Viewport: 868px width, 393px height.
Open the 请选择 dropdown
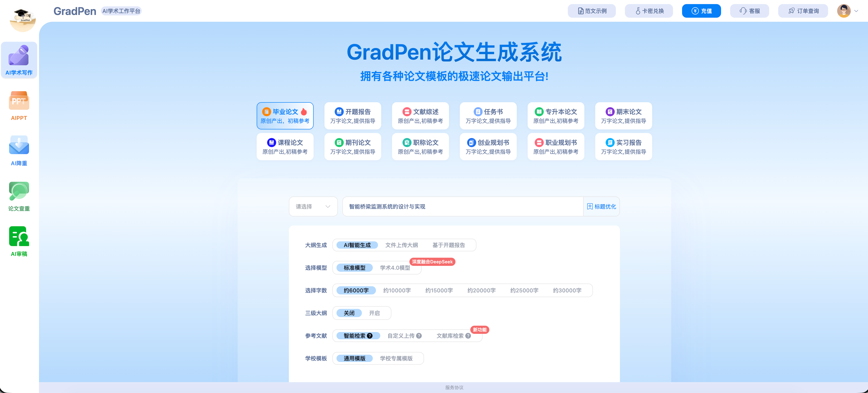pos(313,206)
